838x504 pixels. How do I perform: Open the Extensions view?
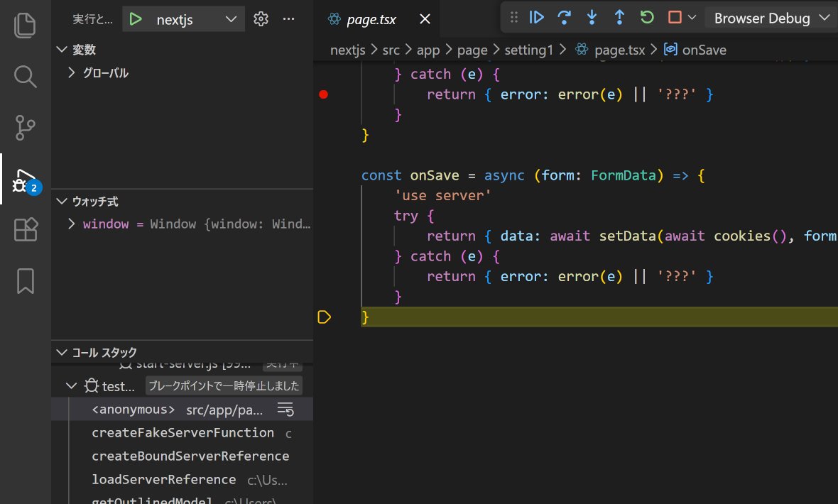25,230
